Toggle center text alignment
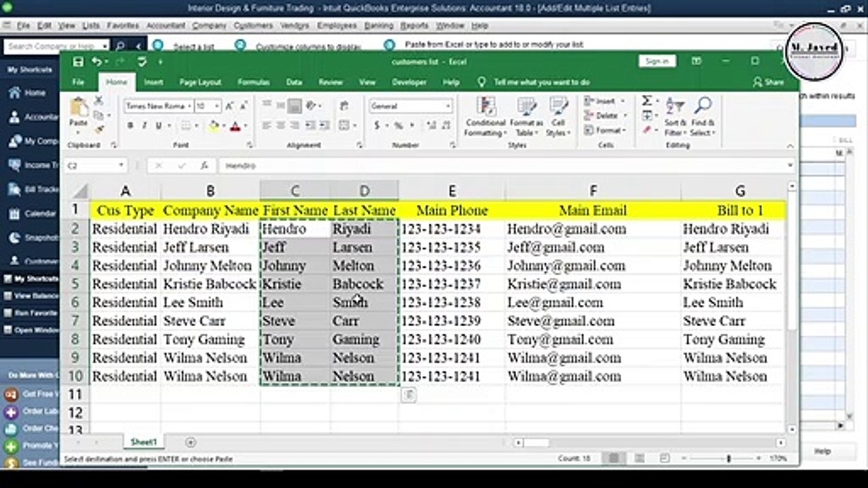868x488 pixels. pos(280,125)
